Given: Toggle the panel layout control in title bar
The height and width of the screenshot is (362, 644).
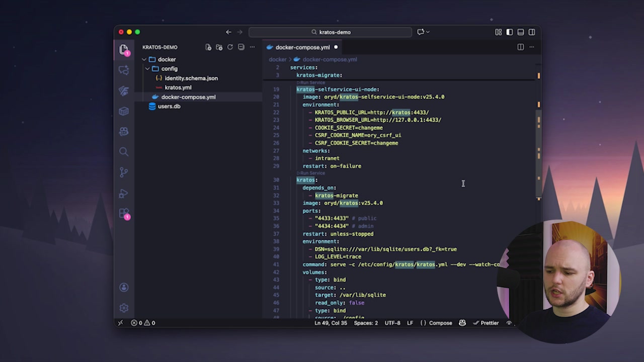Looking at the screenshot, I should [520, 32].
